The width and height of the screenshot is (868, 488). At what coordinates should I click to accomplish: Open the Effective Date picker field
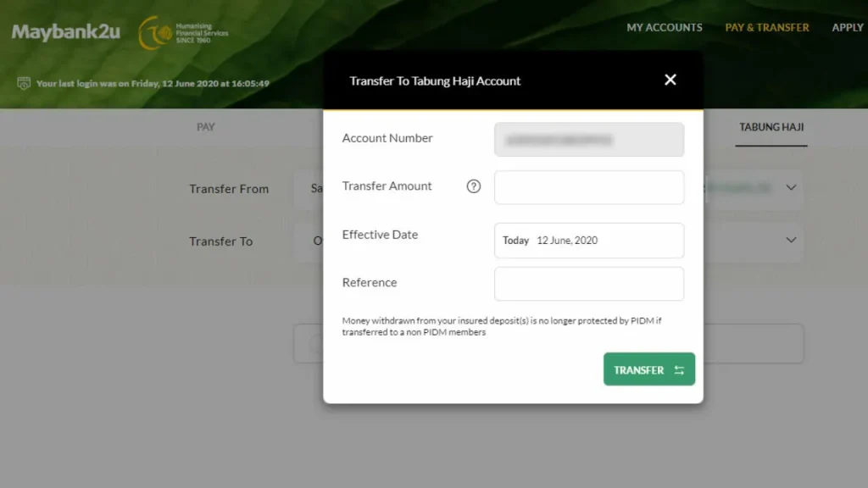[589, 241]
